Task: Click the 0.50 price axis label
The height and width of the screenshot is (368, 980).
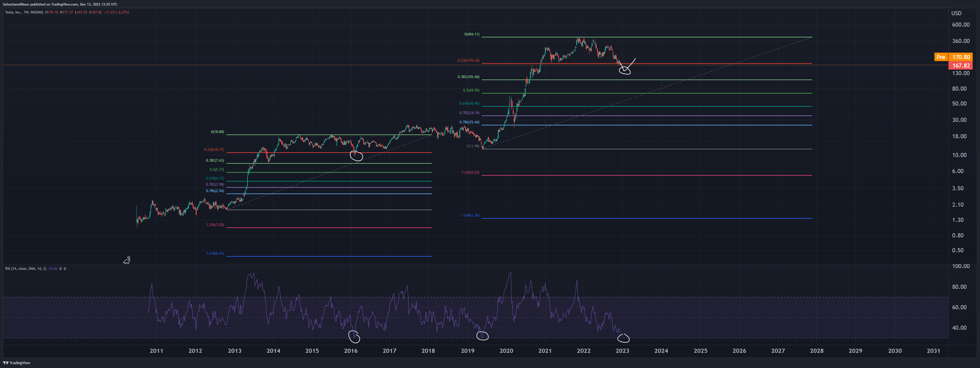Action: click(x=958, y=250)
